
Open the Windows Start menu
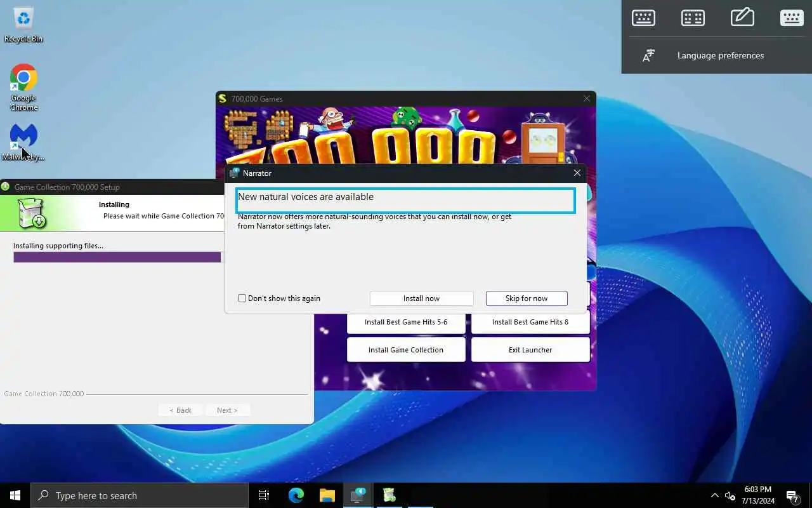pyautogui.click(x=15, y=495)
